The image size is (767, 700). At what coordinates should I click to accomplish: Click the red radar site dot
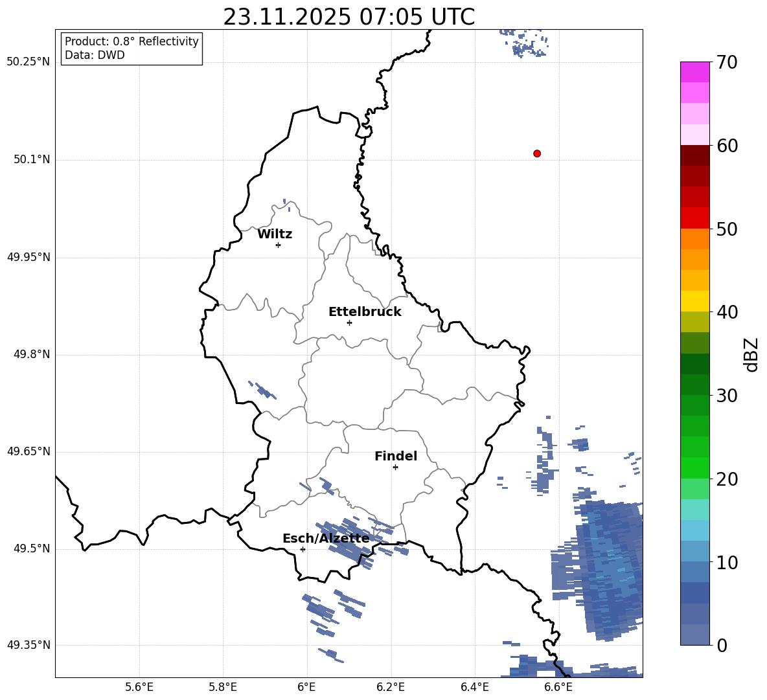[x=536, y=153]
